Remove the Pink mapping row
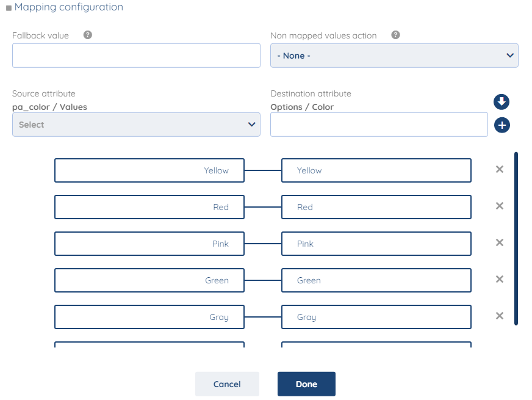532x400 pixels. [500, 242]
